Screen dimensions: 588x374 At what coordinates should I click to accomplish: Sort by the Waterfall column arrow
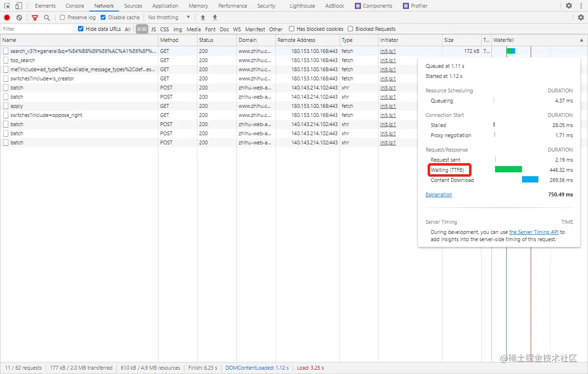pos(582,40)
